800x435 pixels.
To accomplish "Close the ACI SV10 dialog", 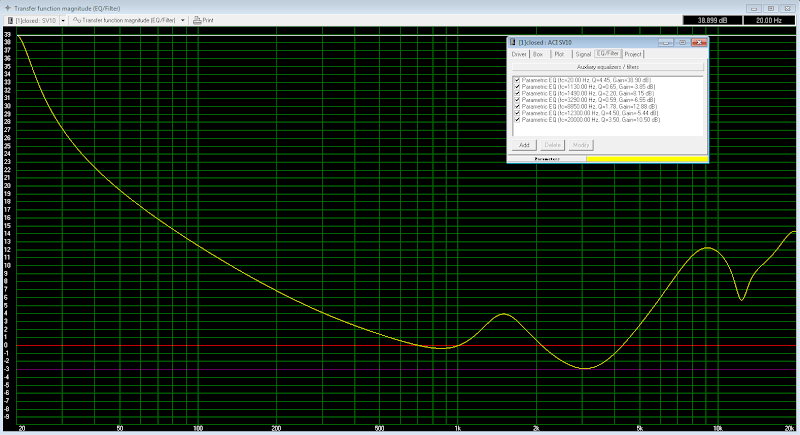I will pyautogui.click(x=699, y=43).
